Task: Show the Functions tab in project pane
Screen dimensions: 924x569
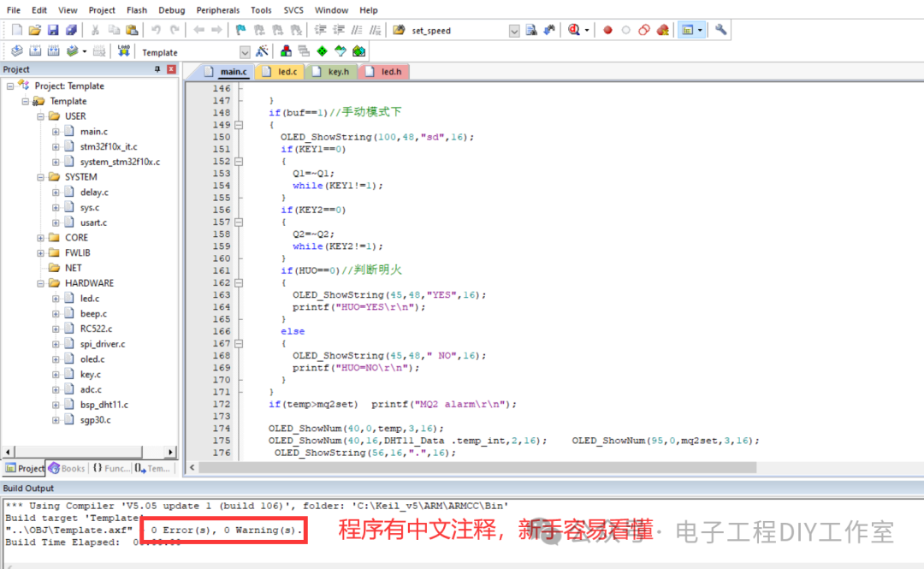Action: 110,468
